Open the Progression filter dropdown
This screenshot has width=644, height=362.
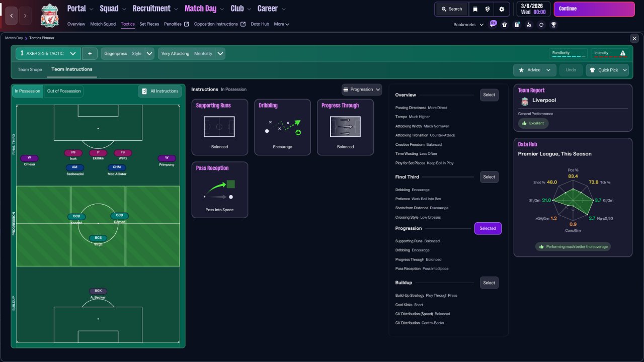click(362, 89)
